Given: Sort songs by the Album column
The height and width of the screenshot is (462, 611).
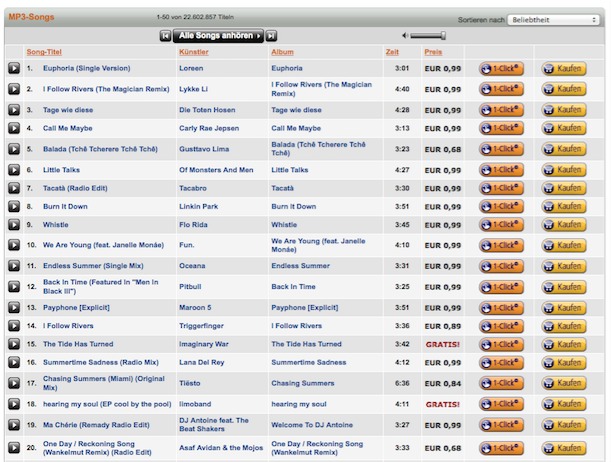Looking at the screenshot, I should click(283, 51).
